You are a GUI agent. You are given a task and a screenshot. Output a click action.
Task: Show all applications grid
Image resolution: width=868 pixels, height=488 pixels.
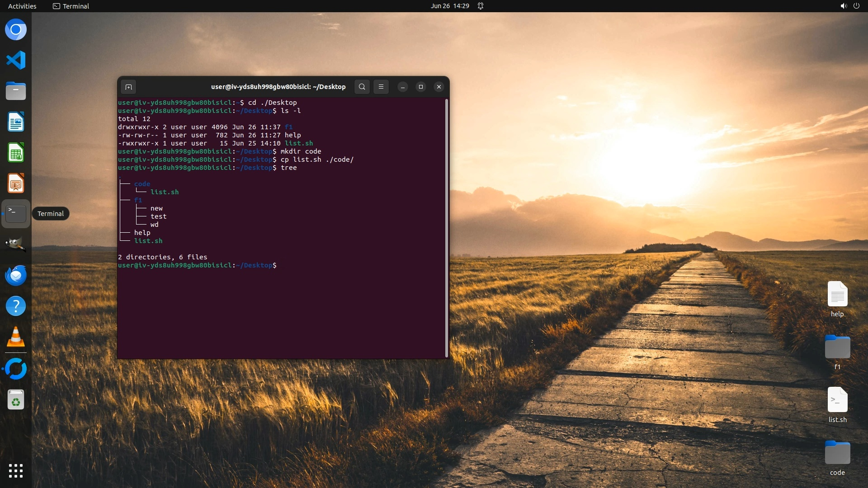(x=16, y=471)
